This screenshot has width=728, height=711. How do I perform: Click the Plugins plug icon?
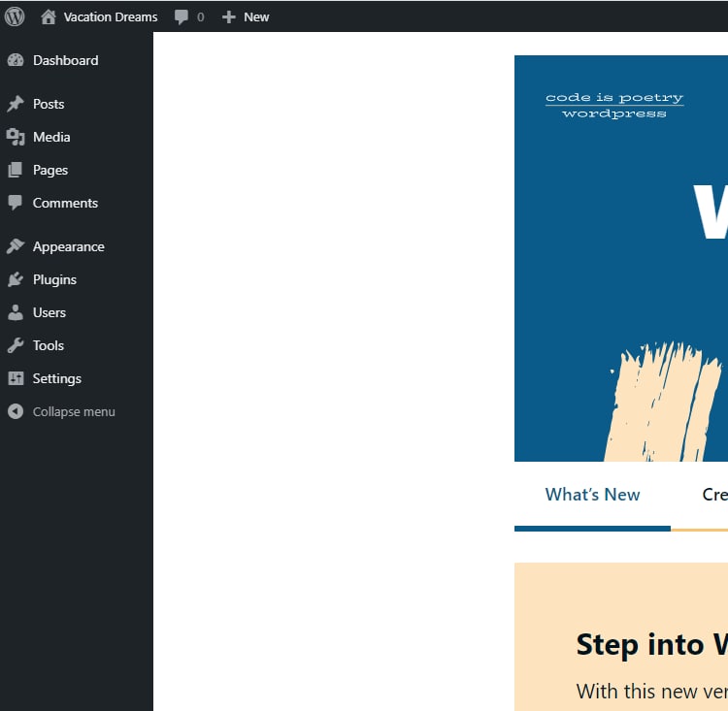pyautogui.click(x=16, y=279)
